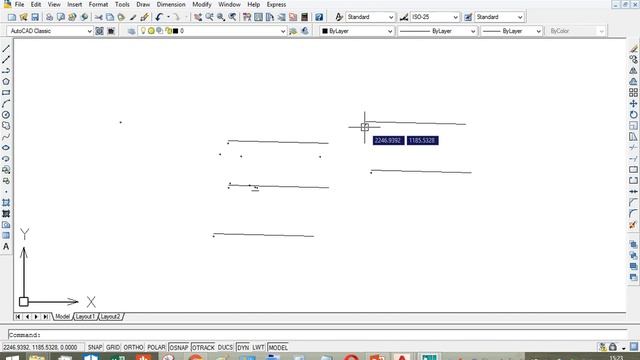
Task: Open the Express menu
Action: click(276, 4)
